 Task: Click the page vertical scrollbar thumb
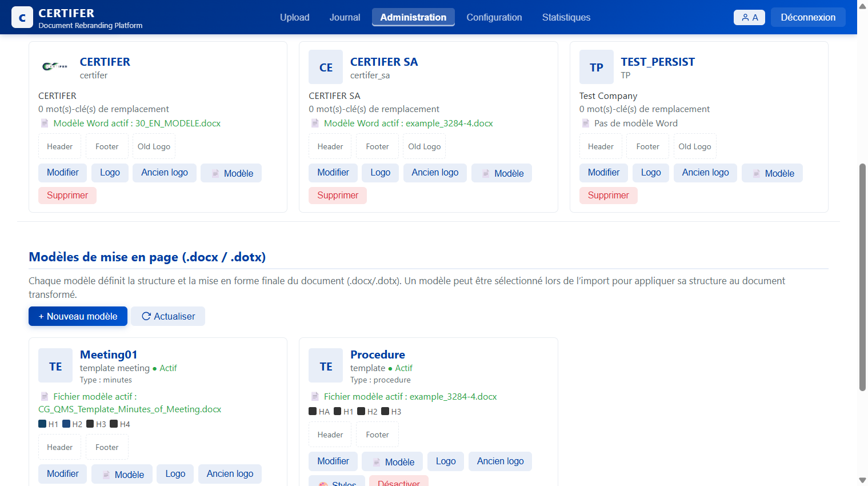coord(862,277)
